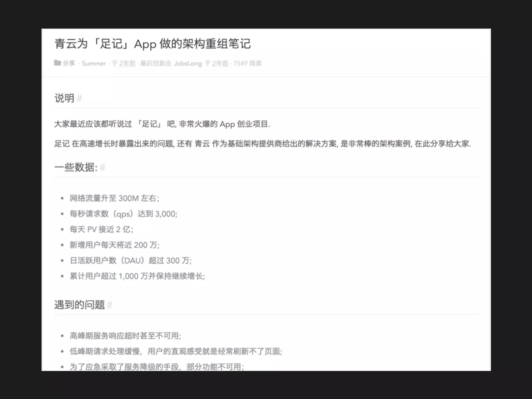Open JobsLong's user profile link
The height and width of the screenshot is (399, 532).
[x=188, y=63]
